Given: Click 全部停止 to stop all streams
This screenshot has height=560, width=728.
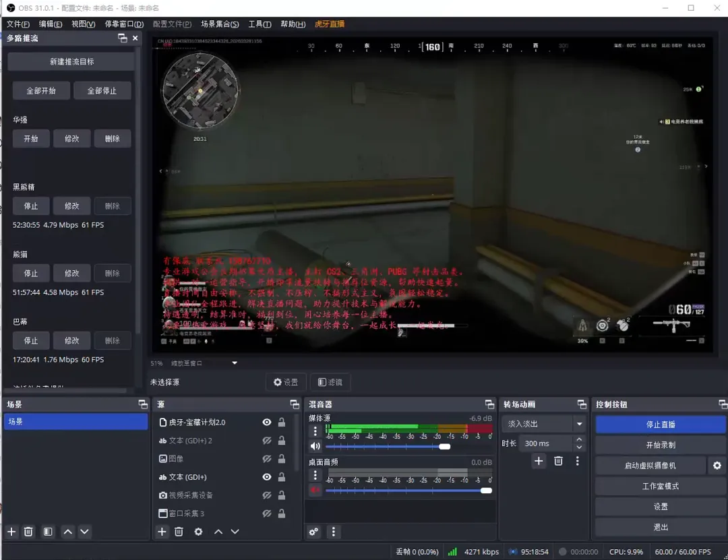Looking at the screenshot, I should [102, 90].
